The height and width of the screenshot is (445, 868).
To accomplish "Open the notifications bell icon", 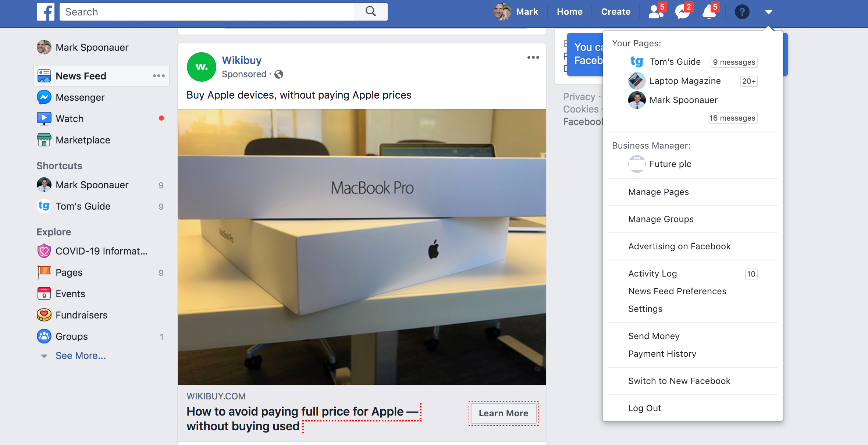I will pos(709,12).
